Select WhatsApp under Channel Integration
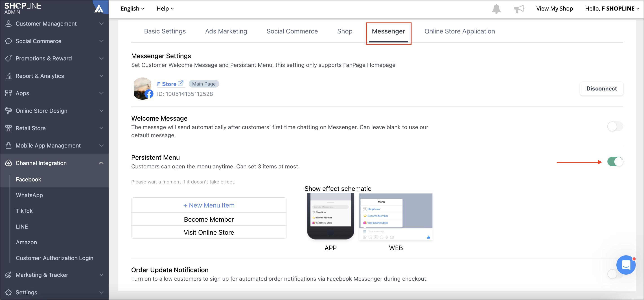Image resolution: width=644 pixels, height=300 pixels. [29, 195]
